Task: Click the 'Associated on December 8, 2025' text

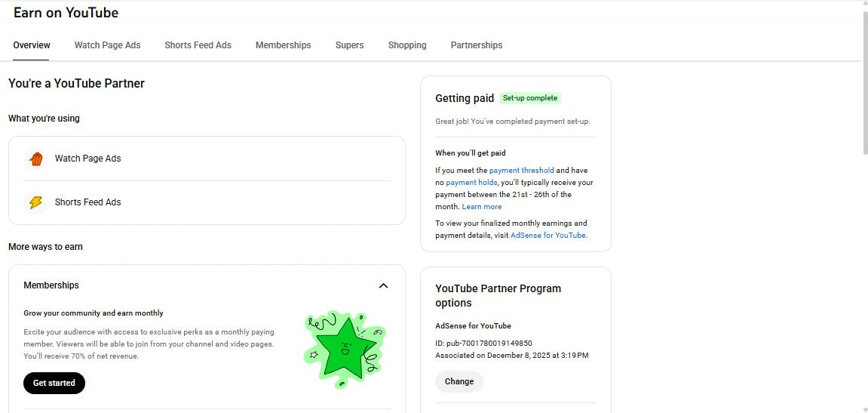Action: pos(511,356)
